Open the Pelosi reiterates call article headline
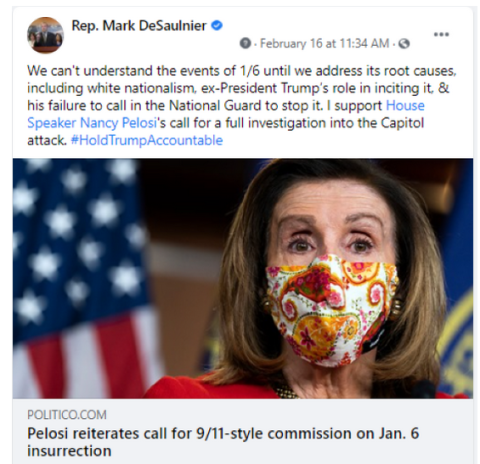Viewport: 480px width, 464px height. coord(223,442)
